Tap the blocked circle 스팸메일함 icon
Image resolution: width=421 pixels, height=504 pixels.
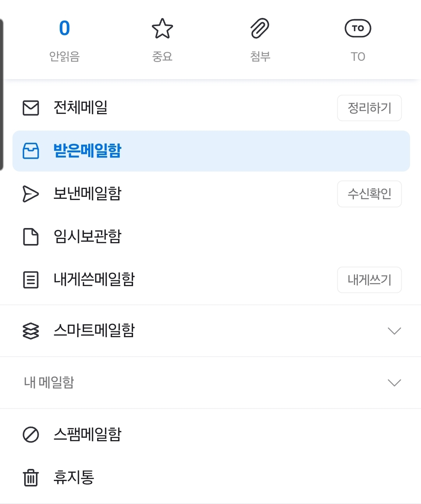coord(31,435)
